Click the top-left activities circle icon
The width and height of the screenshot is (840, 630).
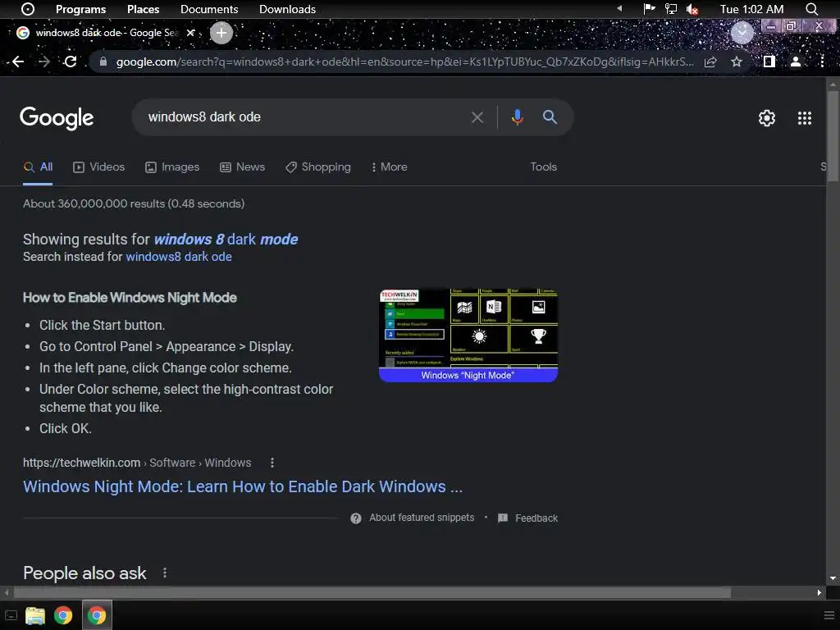click(x=28, y=9)
